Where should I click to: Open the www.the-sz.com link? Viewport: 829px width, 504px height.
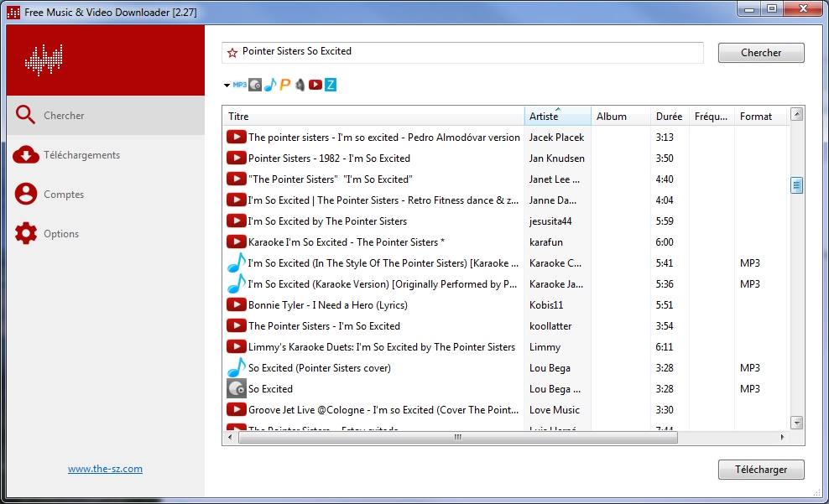pos(105,469)
